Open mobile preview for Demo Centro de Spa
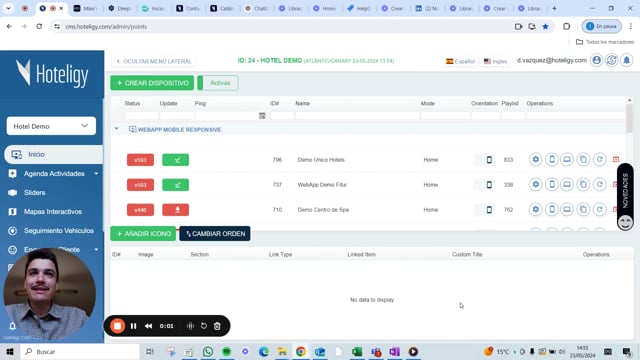 click(x=552, y=209)
